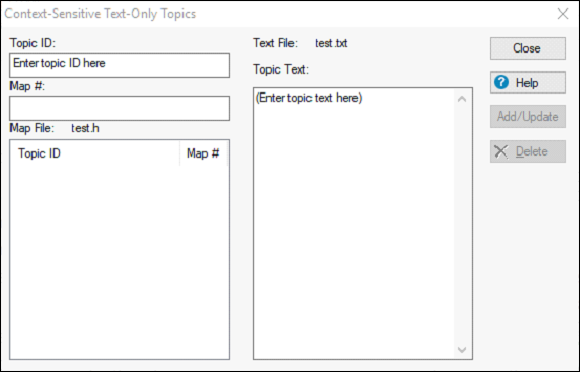Click the empty topic list area

tap(119, 262)
